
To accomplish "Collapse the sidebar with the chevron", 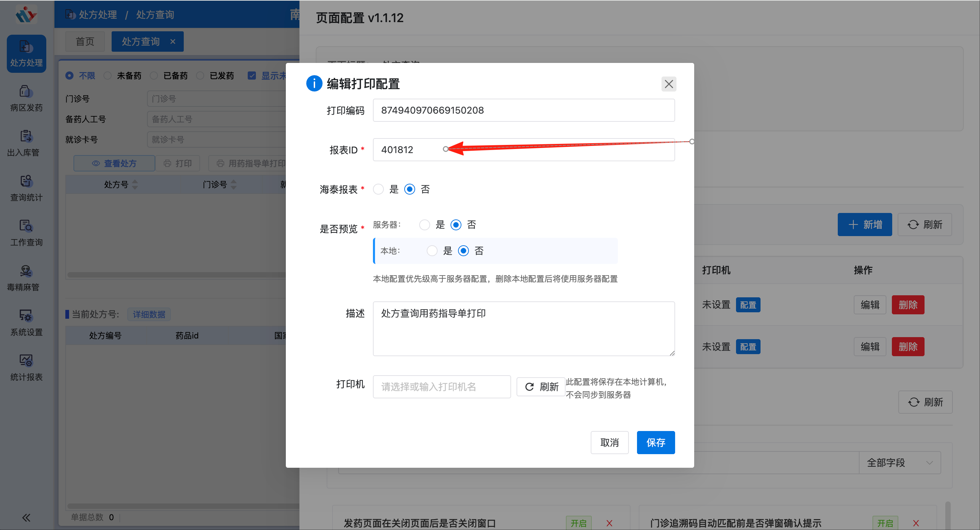I will coord(26,517).
